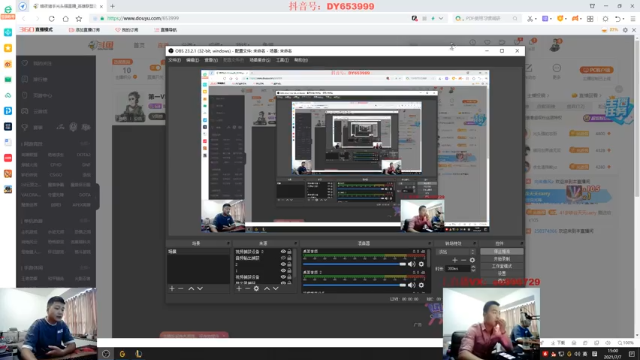Increase transition duration with stepper arrow
The image size is (640, 360).
[x=473, y=267]
